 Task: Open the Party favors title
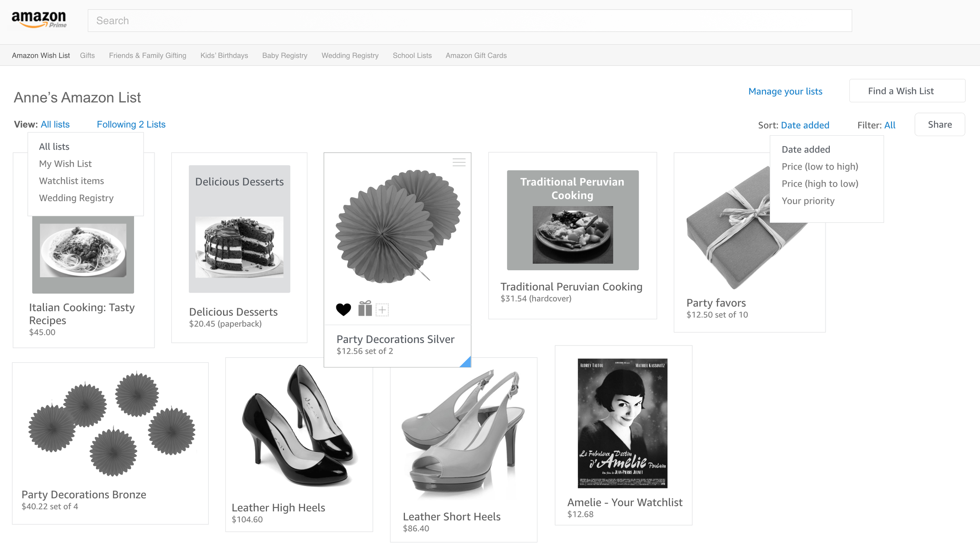pyautogui.click(x=716, y=303)
